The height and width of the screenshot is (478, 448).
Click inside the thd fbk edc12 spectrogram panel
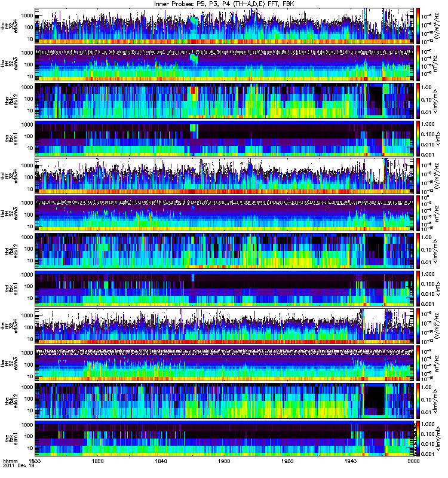[225, 251]
